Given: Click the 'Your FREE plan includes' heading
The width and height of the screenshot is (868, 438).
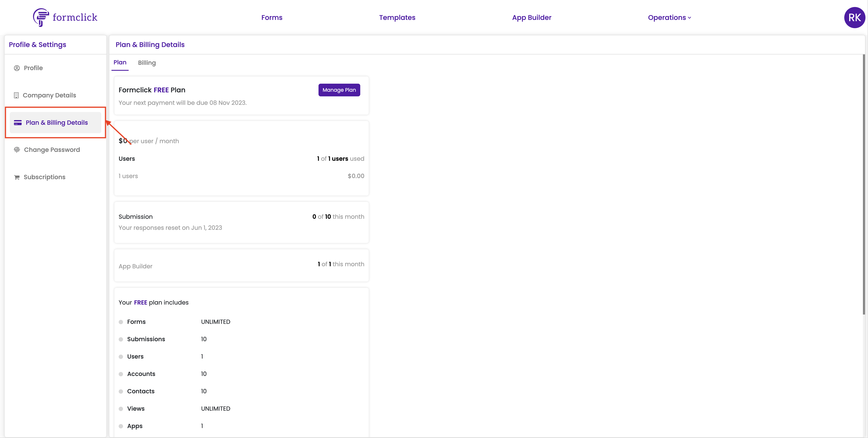Looking at the screenshot, I should tap(153, 303).
